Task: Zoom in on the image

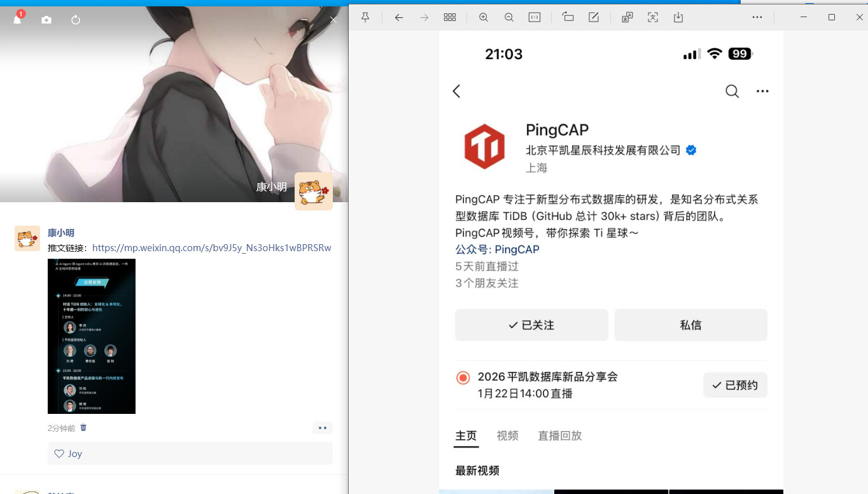Action: point(484,18)
